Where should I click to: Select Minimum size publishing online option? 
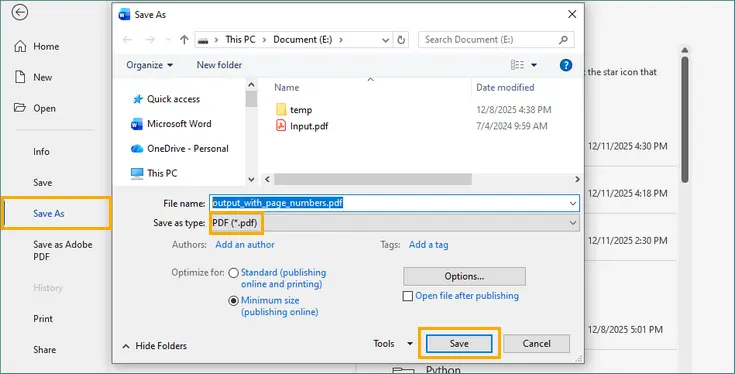pos(233,301)
